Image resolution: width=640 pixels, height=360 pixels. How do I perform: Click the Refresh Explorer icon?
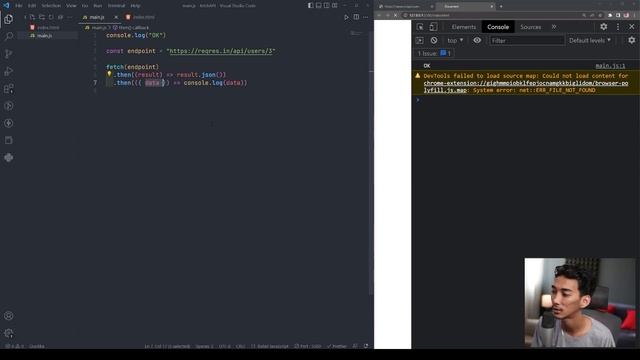(51, 17)
